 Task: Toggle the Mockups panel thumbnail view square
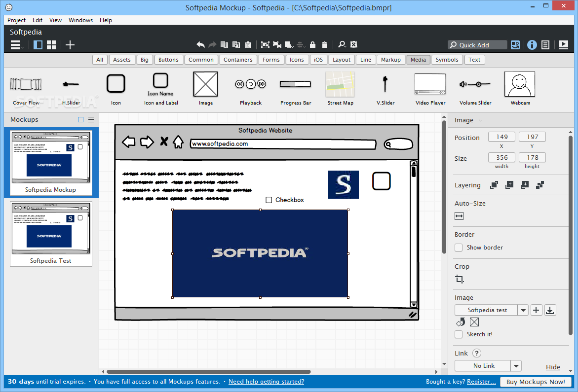(81, 120)
